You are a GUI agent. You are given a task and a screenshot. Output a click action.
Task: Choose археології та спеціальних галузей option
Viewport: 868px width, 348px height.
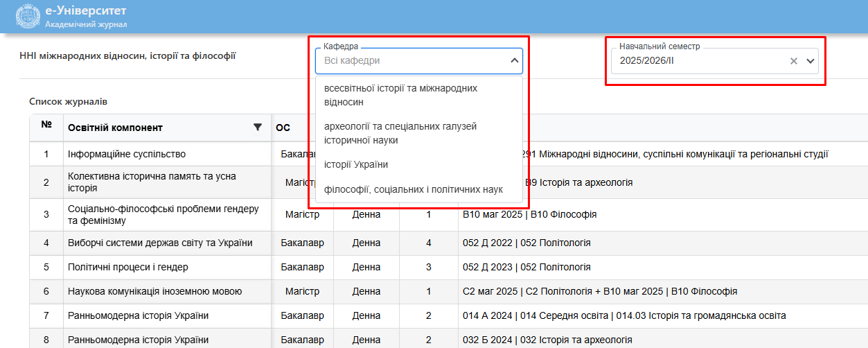click(400, 133)
